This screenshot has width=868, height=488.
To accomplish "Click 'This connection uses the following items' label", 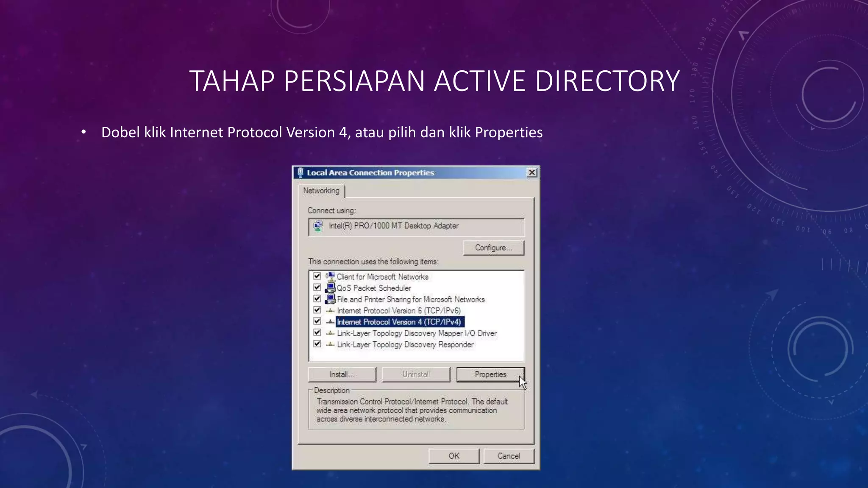I will [373, 262].
